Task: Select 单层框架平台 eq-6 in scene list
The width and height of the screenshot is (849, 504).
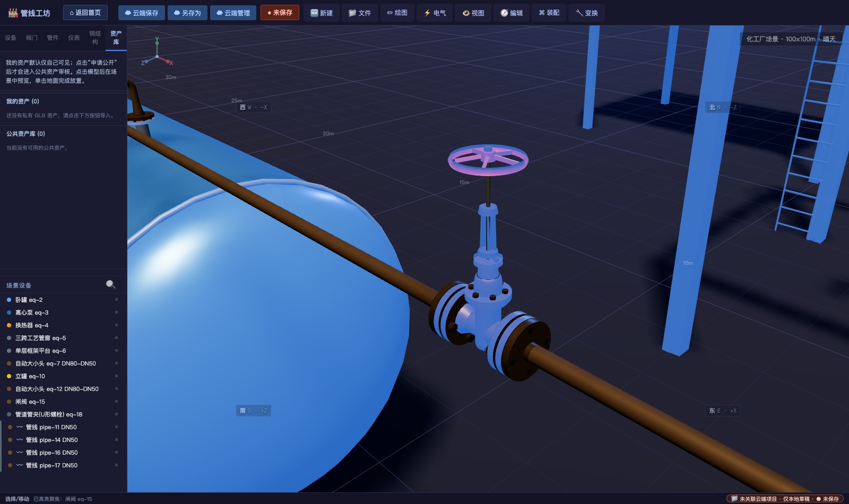Action: pos(63,351)
